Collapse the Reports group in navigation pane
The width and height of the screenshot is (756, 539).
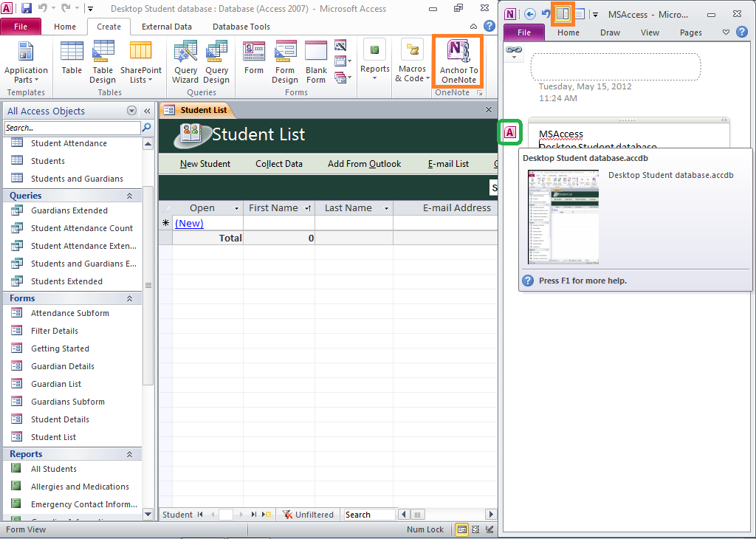click(x=129, y=454)
